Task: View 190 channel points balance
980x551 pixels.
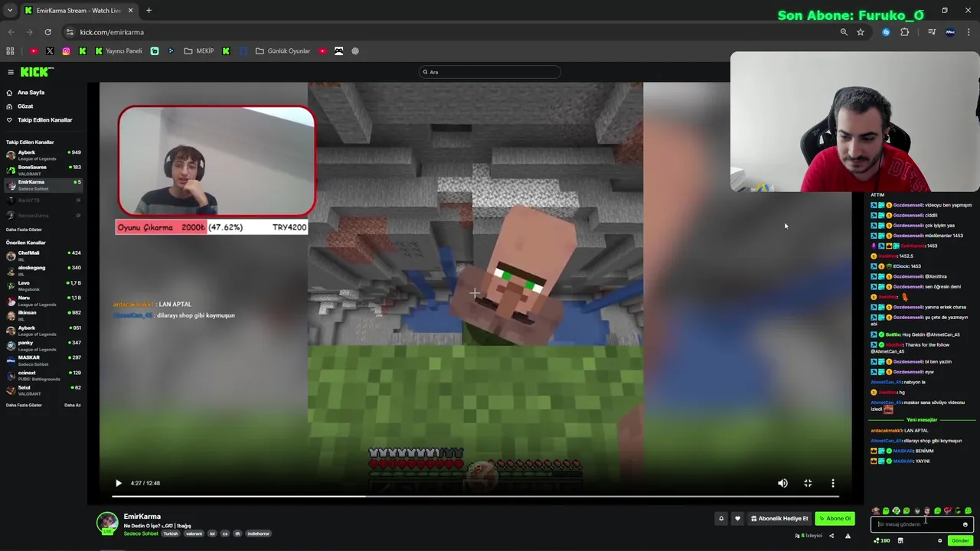Action: (882, 540)
